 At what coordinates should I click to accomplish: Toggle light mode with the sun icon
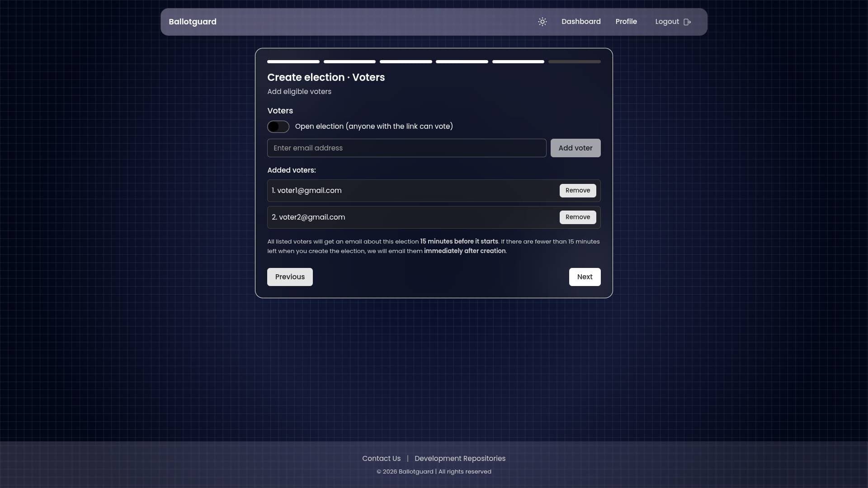click(x=542, y=22)
